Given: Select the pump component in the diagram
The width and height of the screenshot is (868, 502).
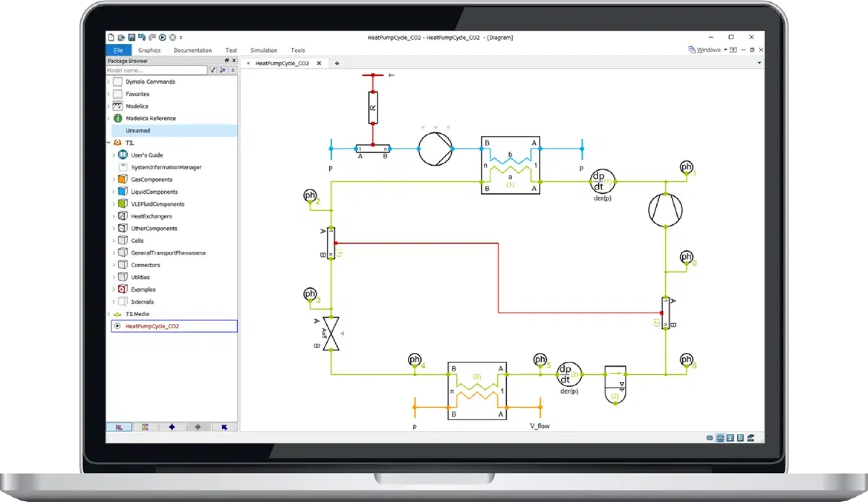Looking at the screenshot, I should pyautogui.click(x=435, y=149).
